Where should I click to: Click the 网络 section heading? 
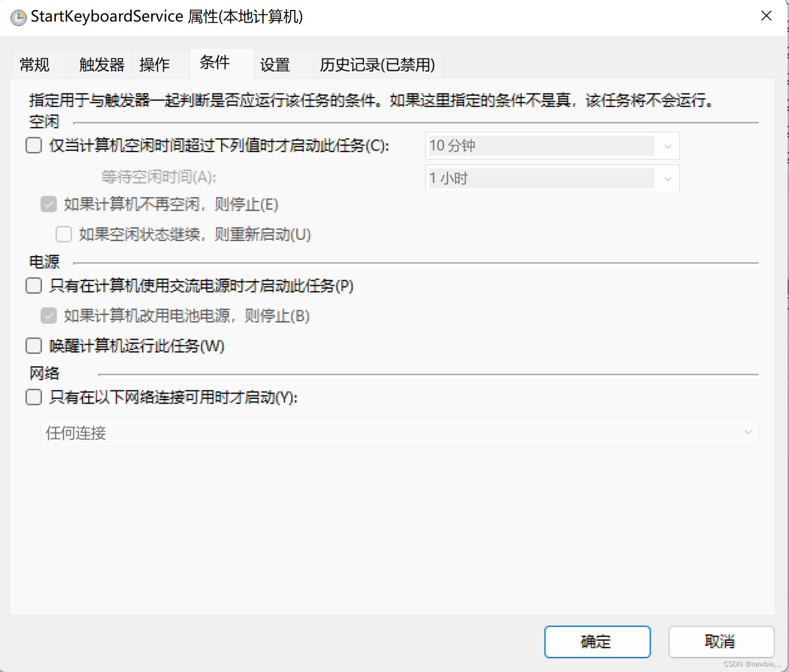click(44, 373)
